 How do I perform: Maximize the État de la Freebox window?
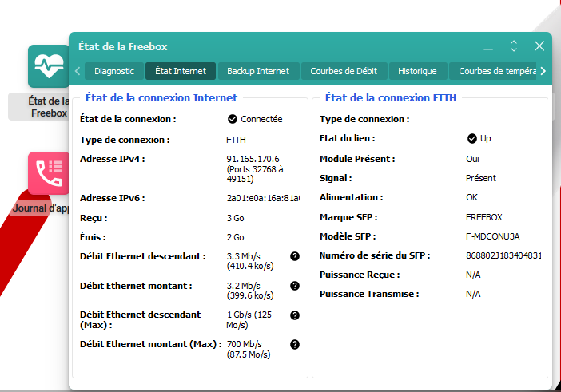pyautogui.click(x=514, y=46)
